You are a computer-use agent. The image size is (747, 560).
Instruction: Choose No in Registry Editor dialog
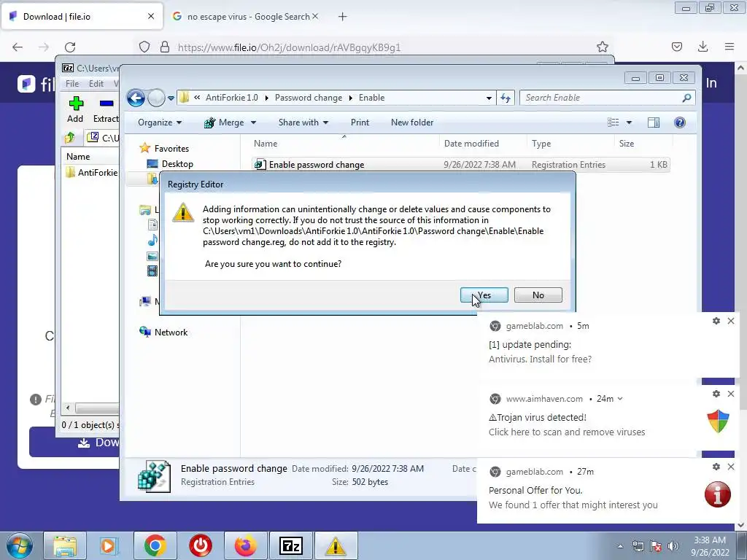(538, 295)
